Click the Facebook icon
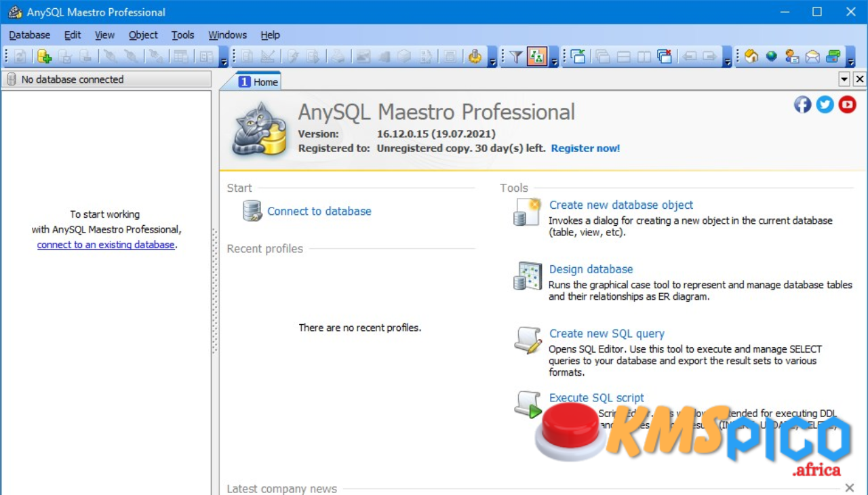Viewport: 868px width, 495px height. (803, 104)
